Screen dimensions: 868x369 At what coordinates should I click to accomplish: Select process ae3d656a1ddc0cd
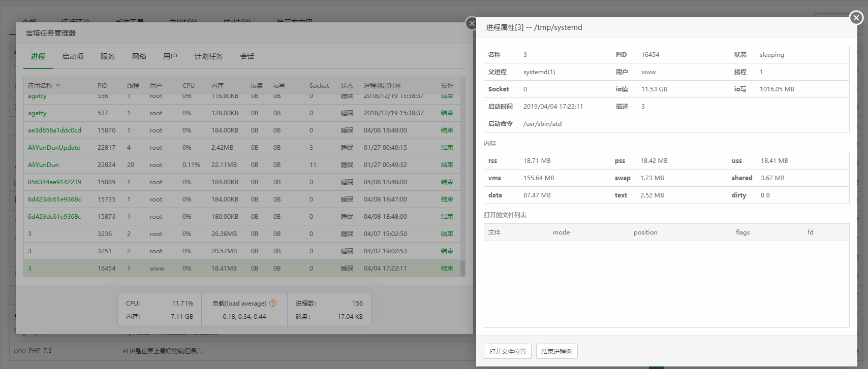tap(54, 130)
